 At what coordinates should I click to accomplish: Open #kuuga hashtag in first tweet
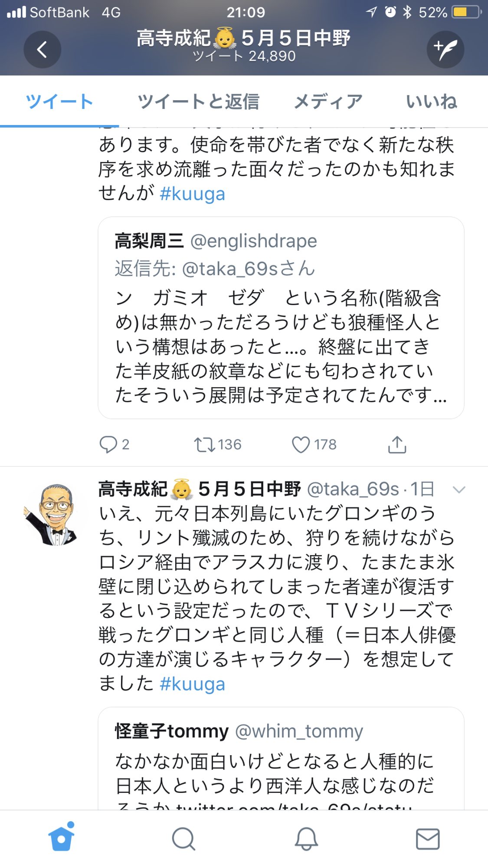click(192, 194)
